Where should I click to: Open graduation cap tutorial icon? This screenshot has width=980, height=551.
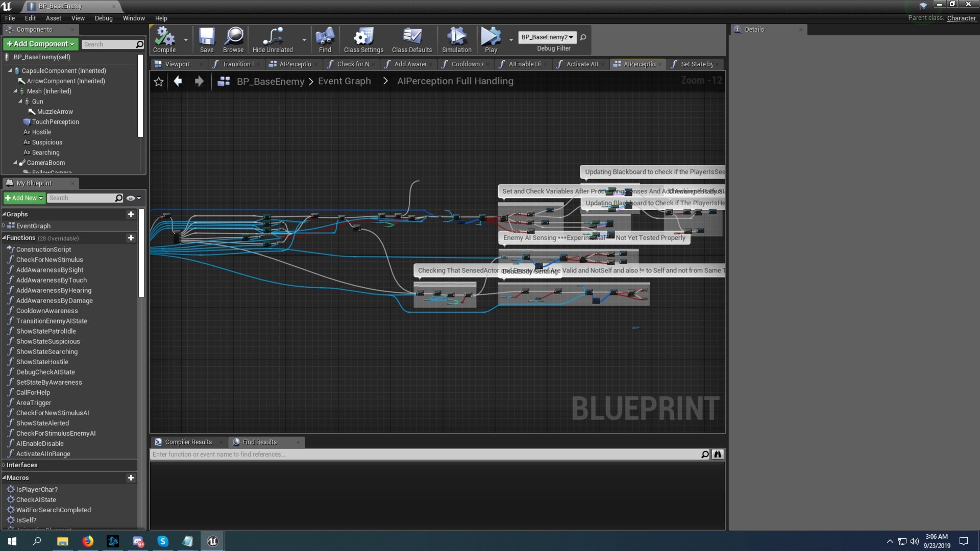(923, 6)
